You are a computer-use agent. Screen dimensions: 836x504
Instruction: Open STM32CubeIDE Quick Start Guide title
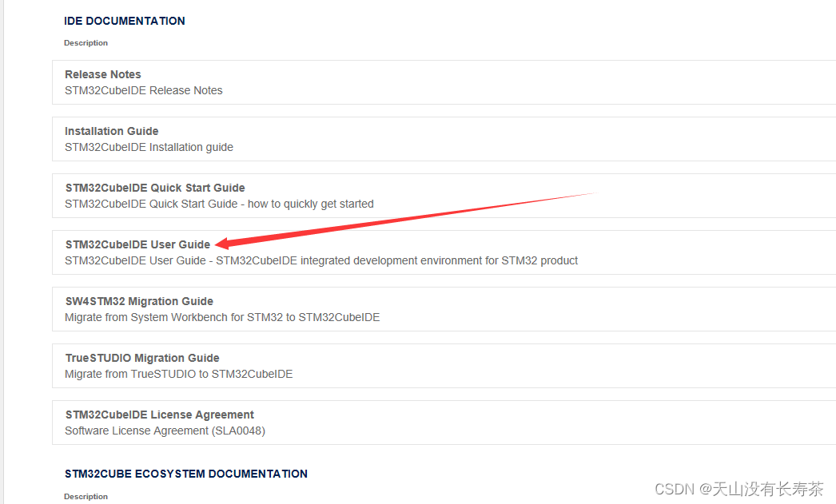click(155, 188)
